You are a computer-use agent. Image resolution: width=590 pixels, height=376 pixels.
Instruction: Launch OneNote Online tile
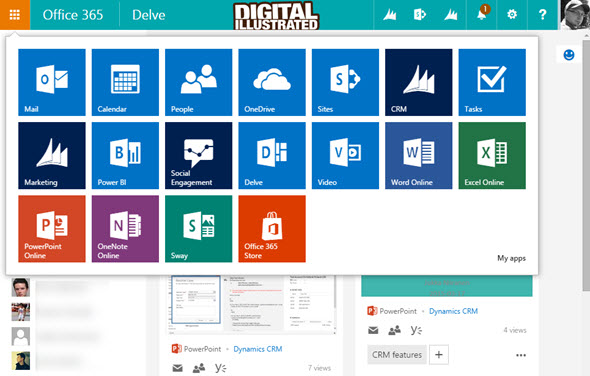click(x=125, y=229)
